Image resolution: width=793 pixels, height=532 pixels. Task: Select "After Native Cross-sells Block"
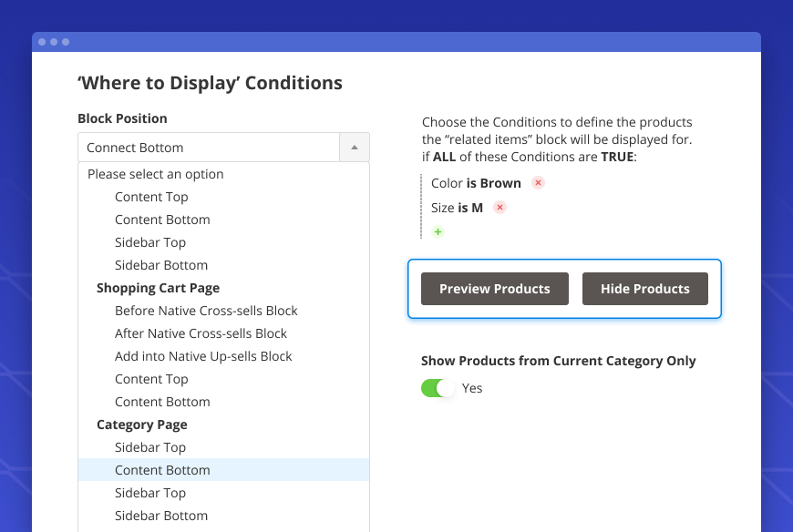(201, 332)
